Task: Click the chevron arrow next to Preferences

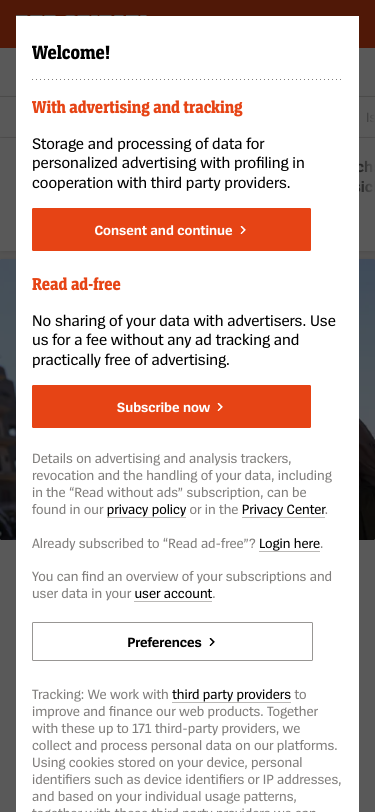Action: (212, 642)
